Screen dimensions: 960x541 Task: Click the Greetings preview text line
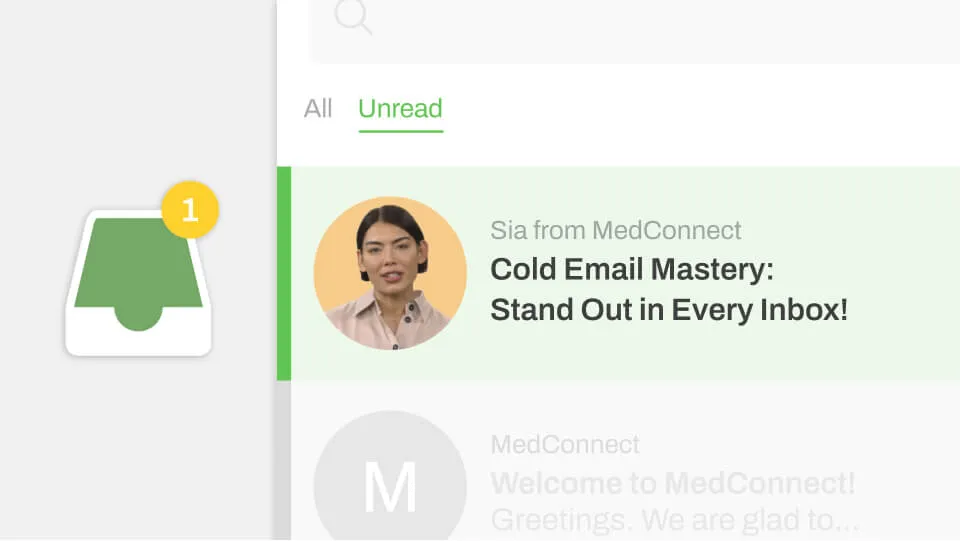click(x=675, y=520)
